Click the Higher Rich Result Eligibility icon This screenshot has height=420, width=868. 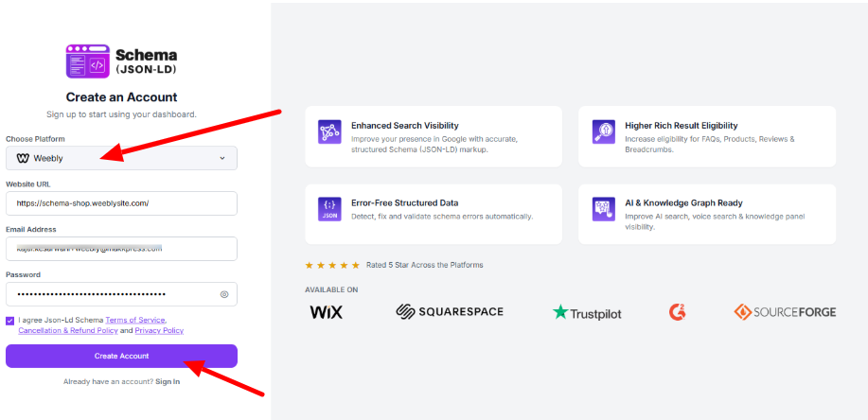603,131
